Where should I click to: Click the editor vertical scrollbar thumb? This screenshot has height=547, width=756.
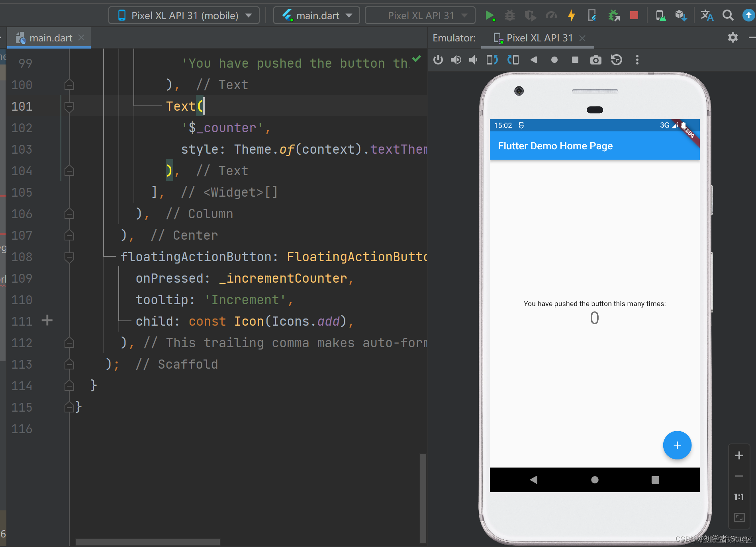click(423, 498)
